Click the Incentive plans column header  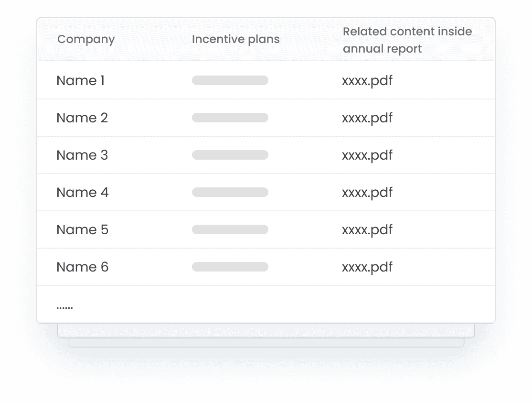(x=235, y=39)
